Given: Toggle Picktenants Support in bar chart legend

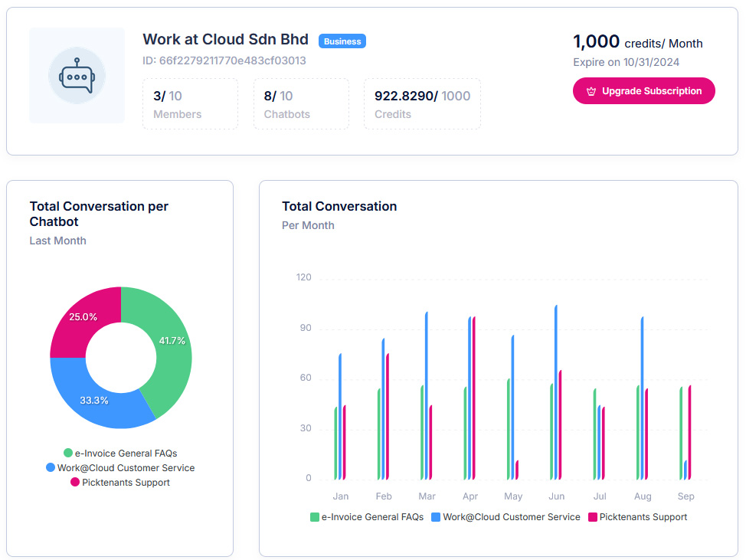Looking at the screenshot, I should [637, 517].
